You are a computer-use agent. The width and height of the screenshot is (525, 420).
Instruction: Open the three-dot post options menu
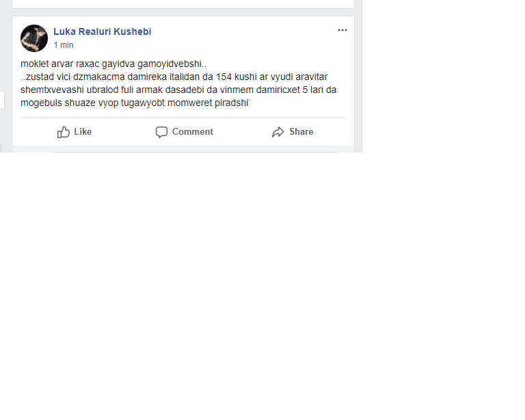point(342,30)
